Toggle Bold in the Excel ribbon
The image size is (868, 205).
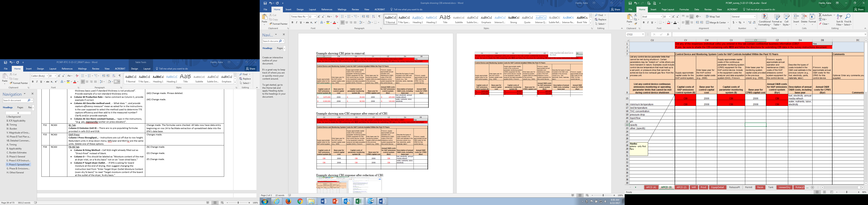pyautogui.click(x=644, y=23)
